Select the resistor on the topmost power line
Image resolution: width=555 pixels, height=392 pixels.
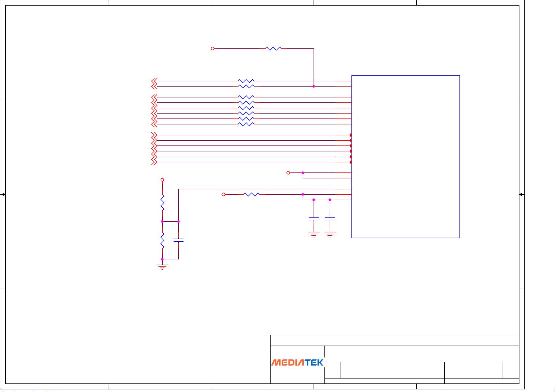point(273,48)
